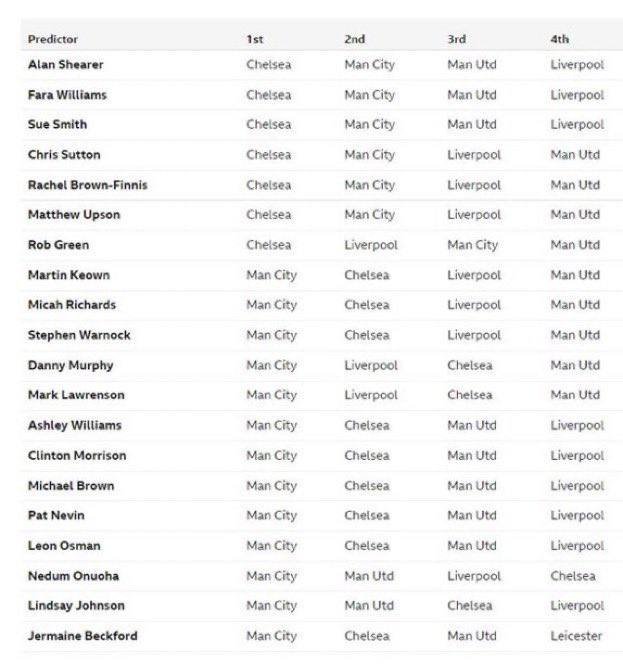Image resolution: width=623 pixels, height=664 pixels.
Task: Click Mark Lawrenson's name
Action: [76, 395]
